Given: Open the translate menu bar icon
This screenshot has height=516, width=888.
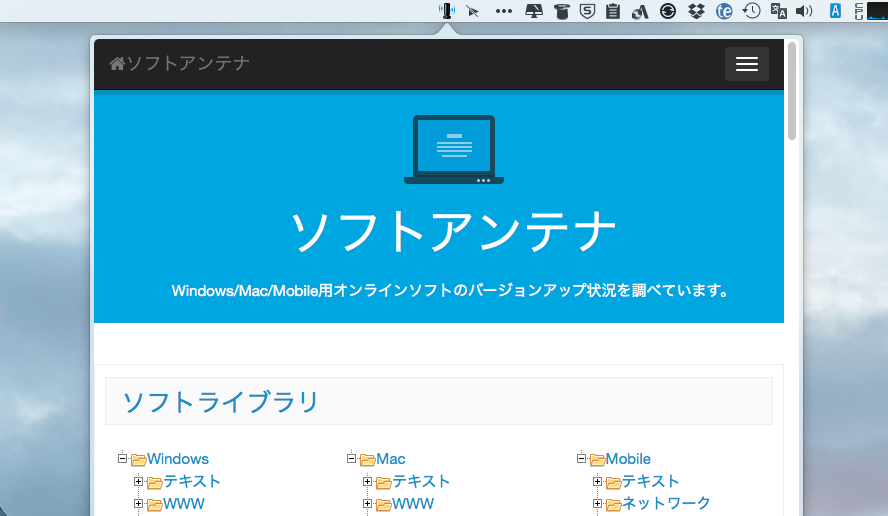Looking at the screenshot, I should (777, 11).
